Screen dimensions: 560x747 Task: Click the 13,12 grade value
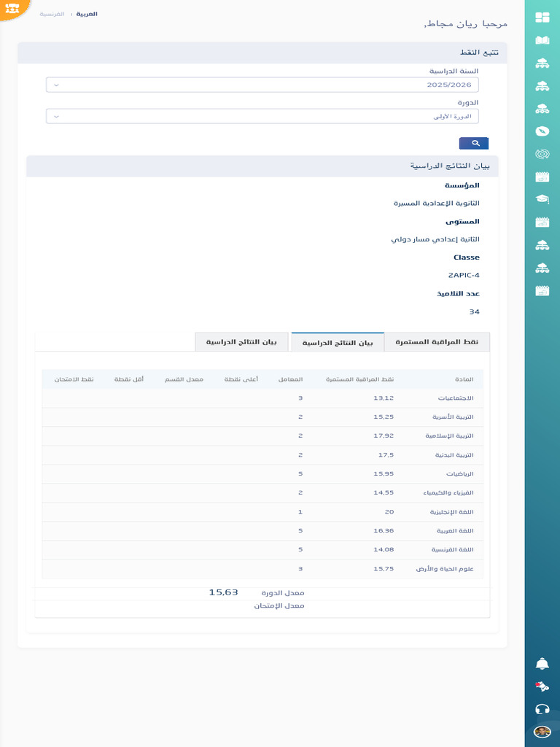(x=384, y=398)
